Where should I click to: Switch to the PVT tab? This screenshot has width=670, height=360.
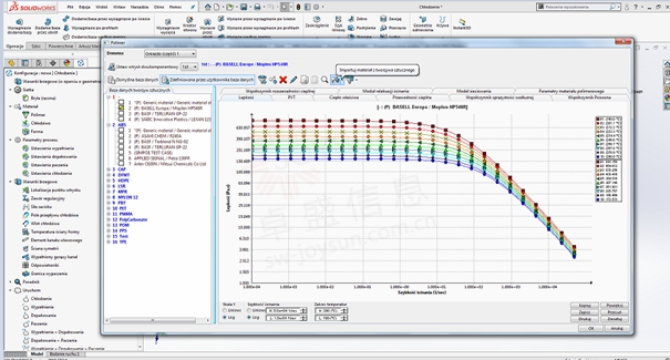pyautogui.click(x=291, y=98)
